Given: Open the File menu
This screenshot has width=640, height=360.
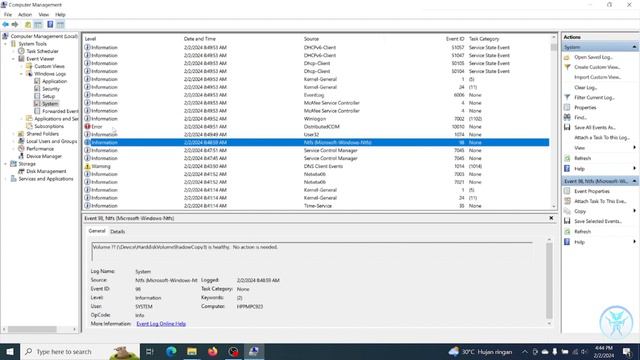Looking at the screenshot, I should [x=8, y=15].
